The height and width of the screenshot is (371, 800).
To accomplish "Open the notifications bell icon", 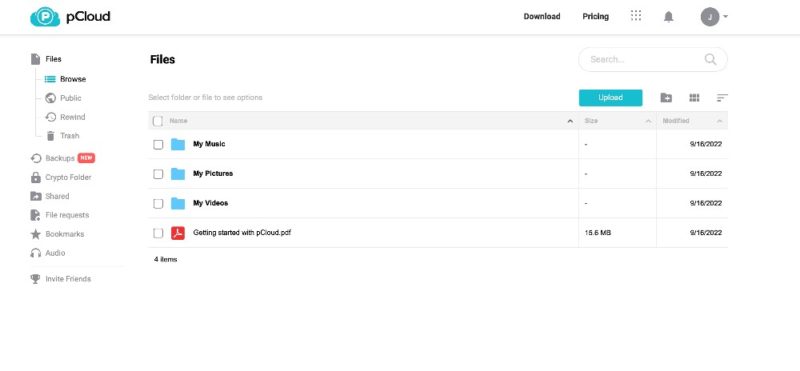I will tap(668, 17).
